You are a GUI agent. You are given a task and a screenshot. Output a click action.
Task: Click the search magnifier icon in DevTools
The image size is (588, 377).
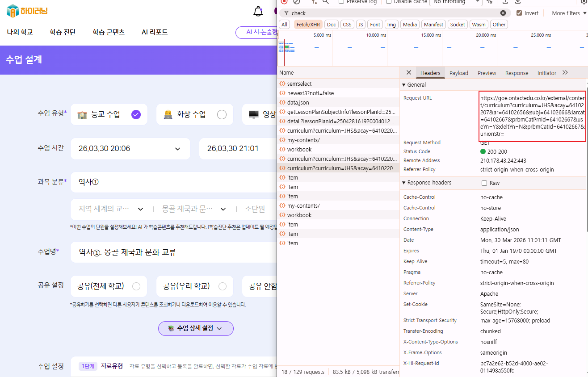[x=326, y=2]
